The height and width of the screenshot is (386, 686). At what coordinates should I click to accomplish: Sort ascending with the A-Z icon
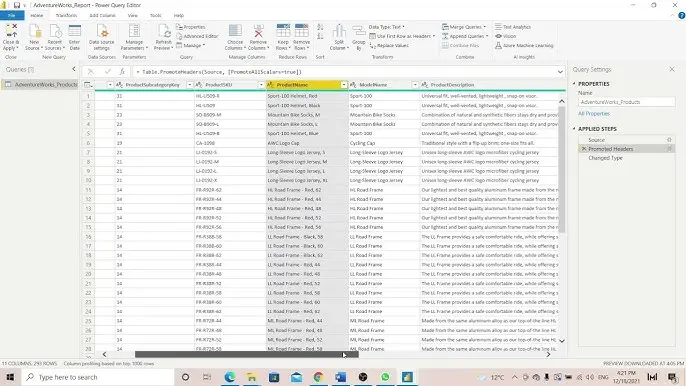tap(320, 27)
